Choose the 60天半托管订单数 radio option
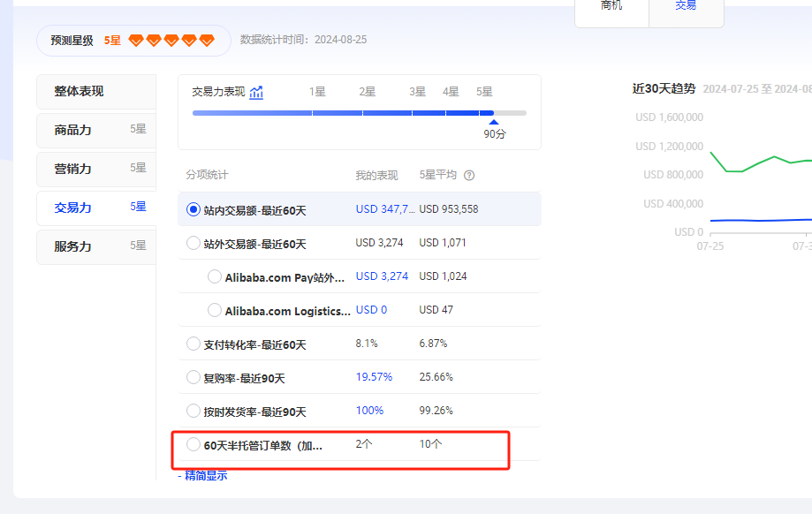Viewport: 812px width, 514px height. click(194, 444)
